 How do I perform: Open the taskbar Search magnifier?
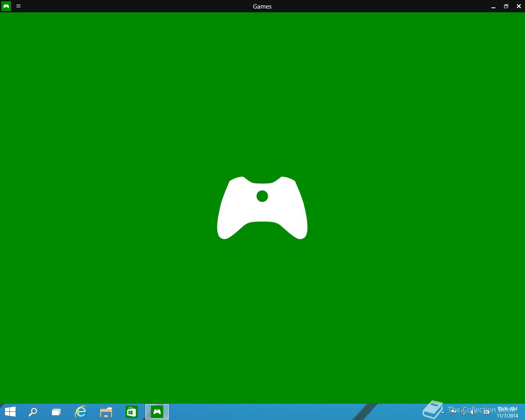tap(33, 412)
